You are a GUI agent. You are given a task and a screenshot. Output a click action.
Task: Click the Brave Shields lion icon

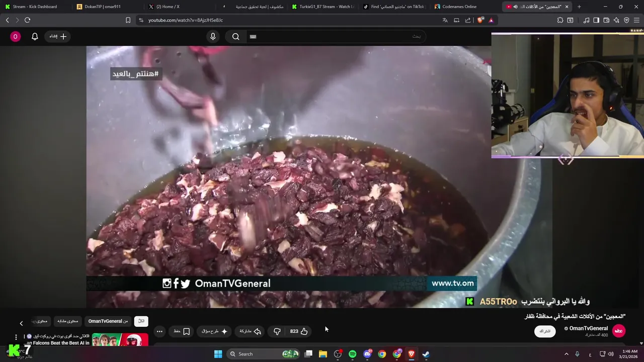click(480, 20)
